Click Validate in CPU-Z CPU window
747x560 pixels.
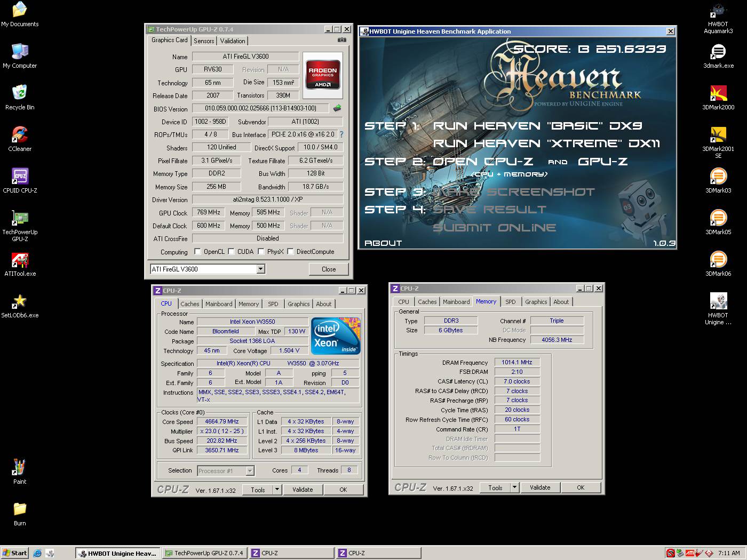303,490
